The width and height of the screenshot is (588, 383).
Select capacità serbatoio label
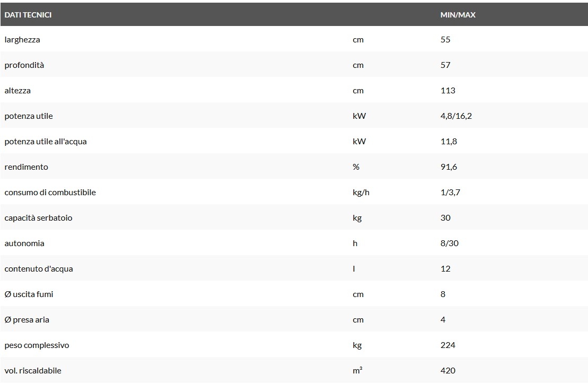tap(38, 218)
